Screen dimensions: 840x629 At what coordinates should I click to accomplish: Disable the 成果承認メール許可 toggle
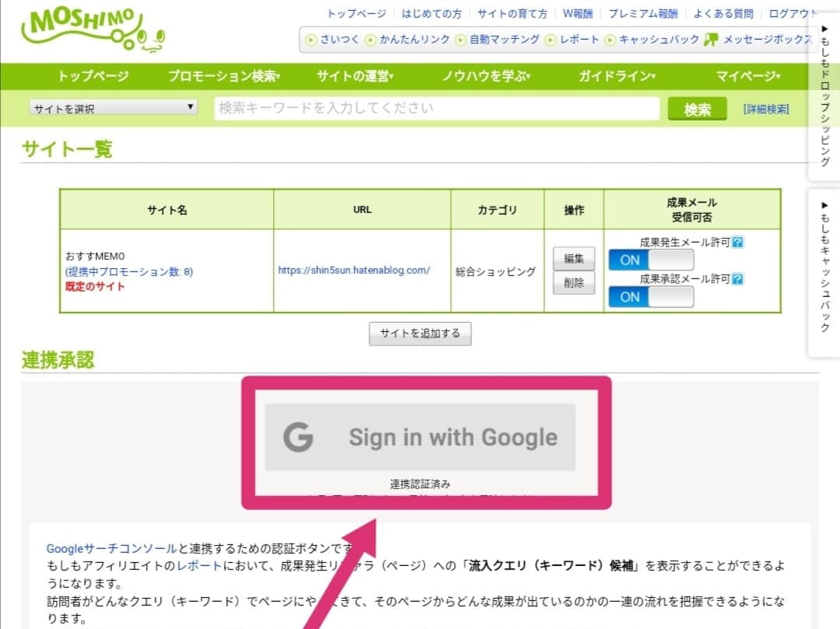[650, 296]
